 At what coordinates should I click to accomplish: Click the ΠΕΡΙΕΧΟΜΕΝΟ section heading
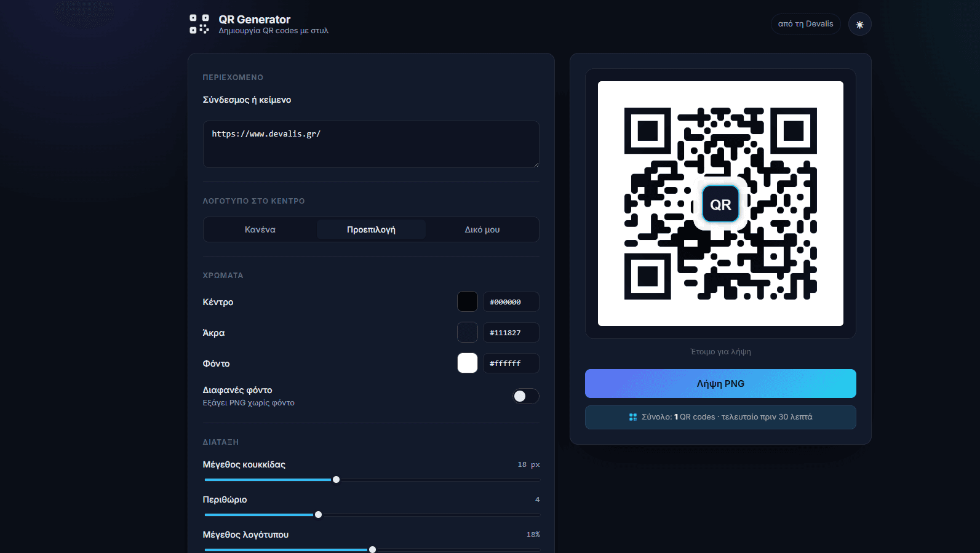[x=233, y=78]
